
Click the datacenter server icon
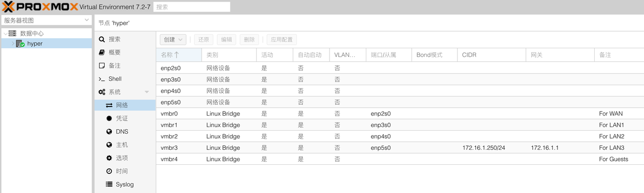pos(13,33)
